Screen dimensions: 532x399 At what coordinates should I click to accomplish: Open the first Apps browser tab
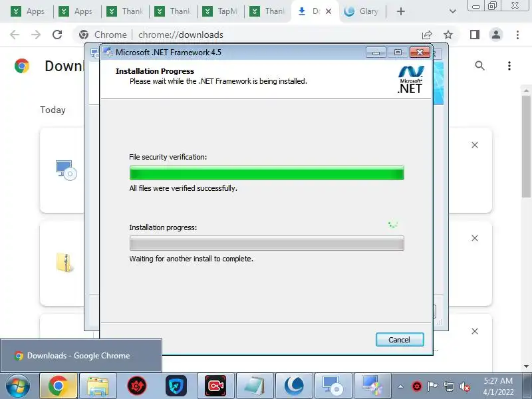point(29,11)
